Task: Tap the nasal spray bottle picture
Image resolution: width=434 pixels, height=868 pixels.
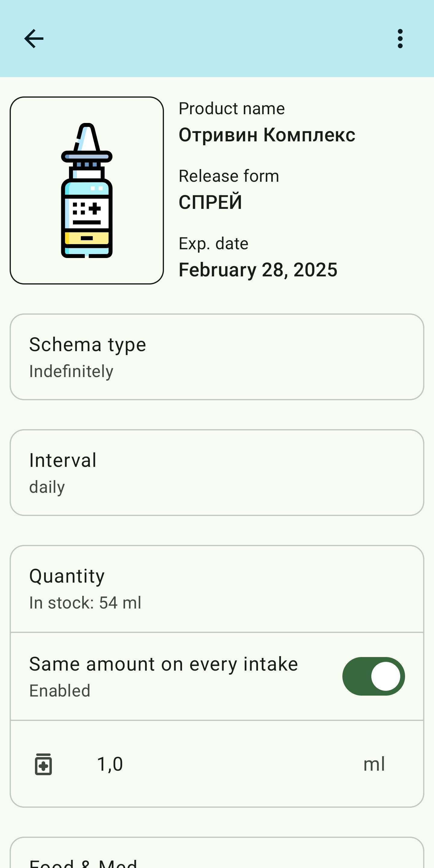Action: click(x=87, y=190)
